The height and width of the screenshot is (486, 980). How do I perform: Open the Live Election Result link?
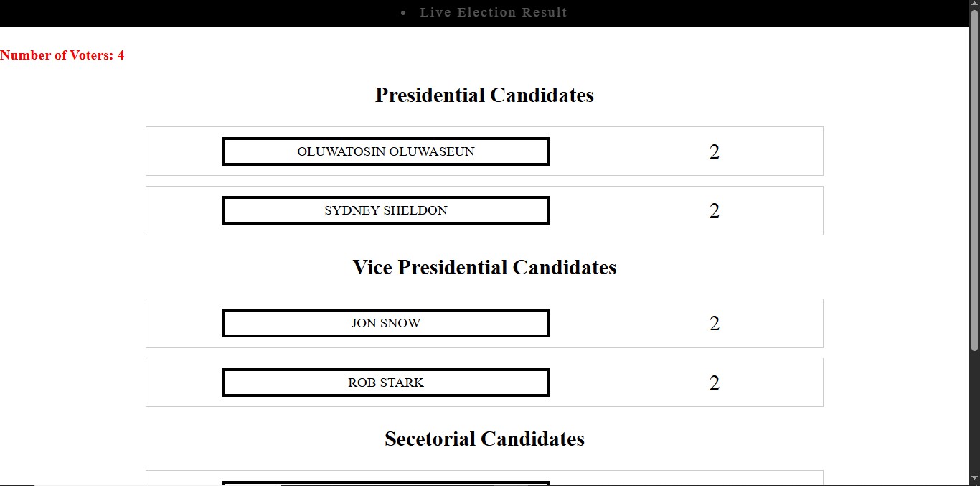[493, 12]
